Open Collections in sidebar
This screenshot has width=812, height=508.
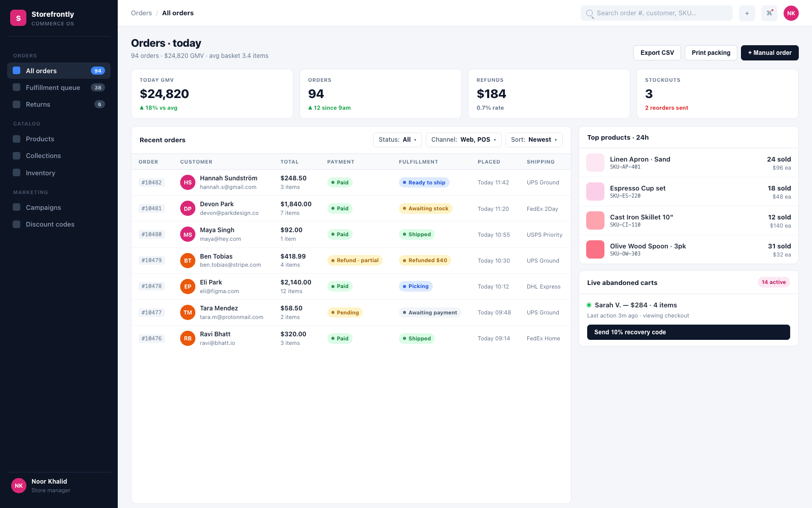59,155
